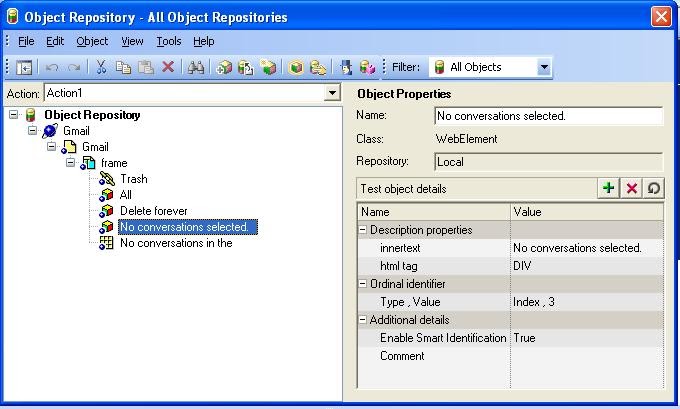Close the Object Repository window
The width and height of the screenshot is (680, 409).
pyautogui.click(x=661, y=17)
